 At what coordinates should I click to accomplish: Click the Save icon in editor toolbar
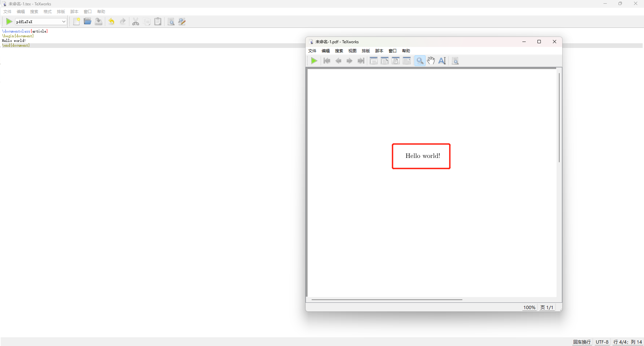99,22
